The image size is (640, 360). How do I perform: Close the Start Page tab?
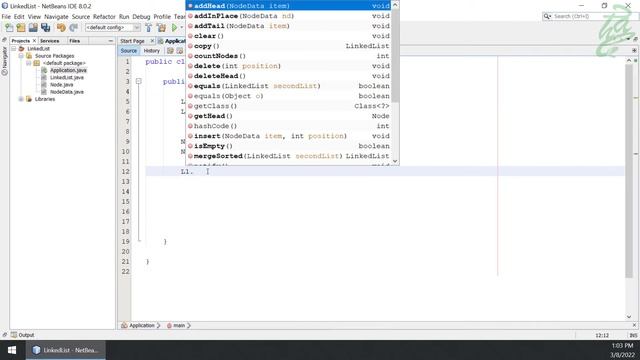click(x=152, y=41)
